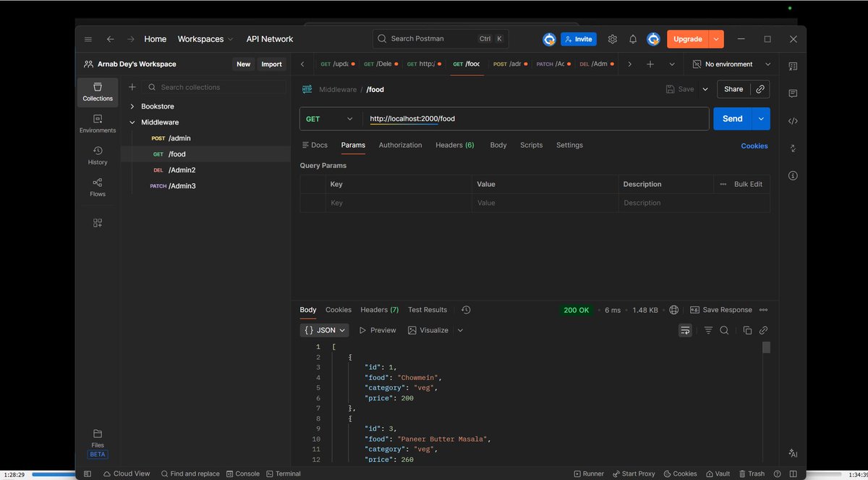
Task: Open the No environment selector
Action: tap(731, 64)
